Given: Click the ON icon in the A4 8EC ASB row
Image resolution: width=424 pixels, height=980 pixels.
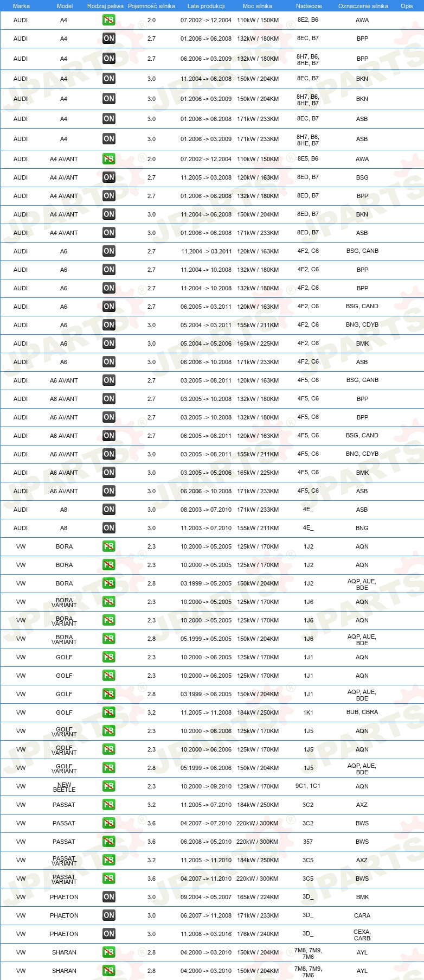Looking at the screenshot, I should [x=108, y=119].
